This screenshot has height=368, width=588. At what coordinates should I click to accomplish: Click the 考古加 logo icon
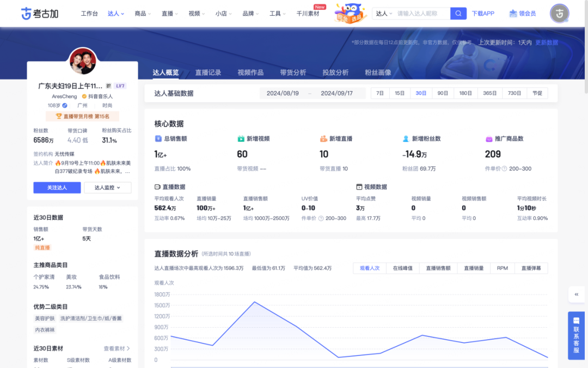(27, 14)
